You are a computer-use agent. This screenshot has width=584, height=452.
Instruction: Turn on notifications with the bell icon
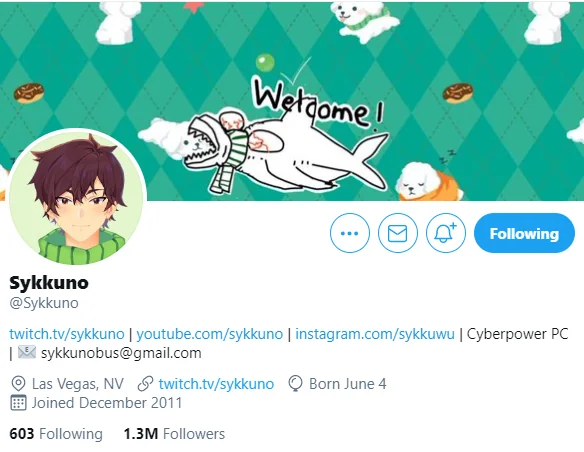[445, 233]
